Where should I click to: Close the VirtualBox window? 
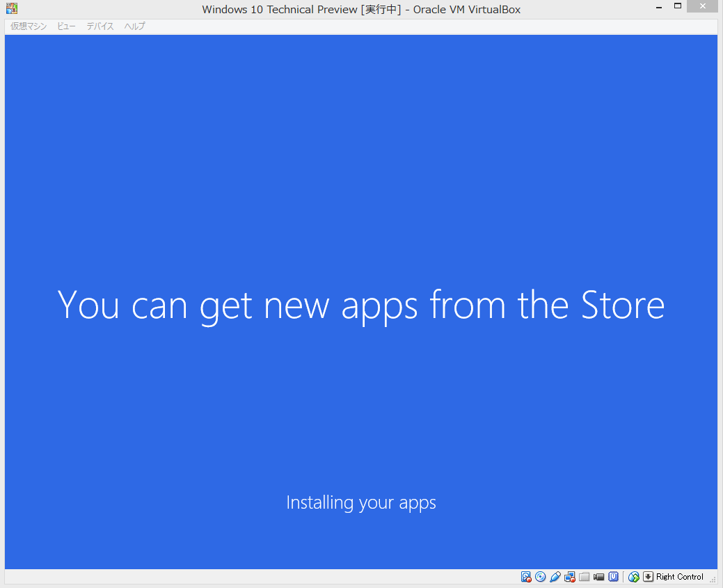tap(702, 6)
